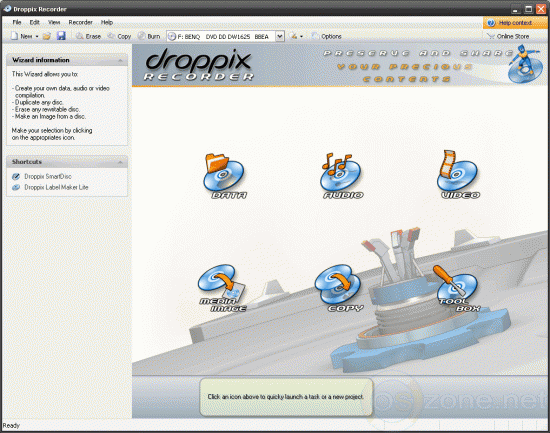This screenshot has width=550, height=433.
Task: Launch the Media Image task icon
Action: coord(222,288)
